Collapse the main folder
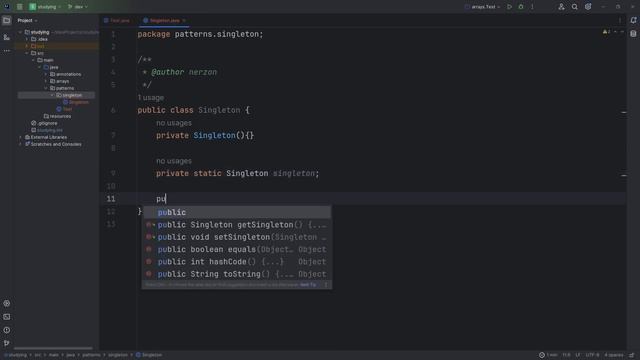 pos(33,60)
